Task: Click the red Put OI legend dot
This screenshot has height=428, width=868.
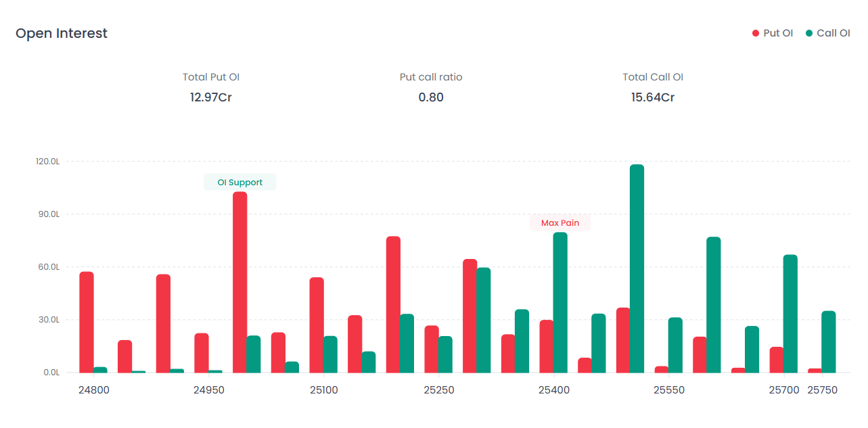Action: click(x=756, y=33)
